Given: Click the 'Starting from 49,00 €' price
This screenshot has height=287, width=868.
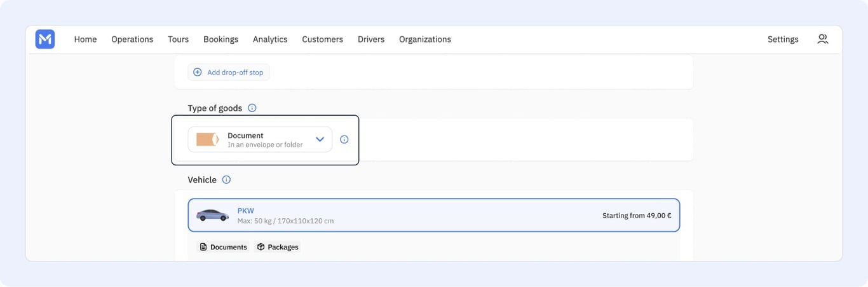Looking at the screenshot, I should pos(637,216).
